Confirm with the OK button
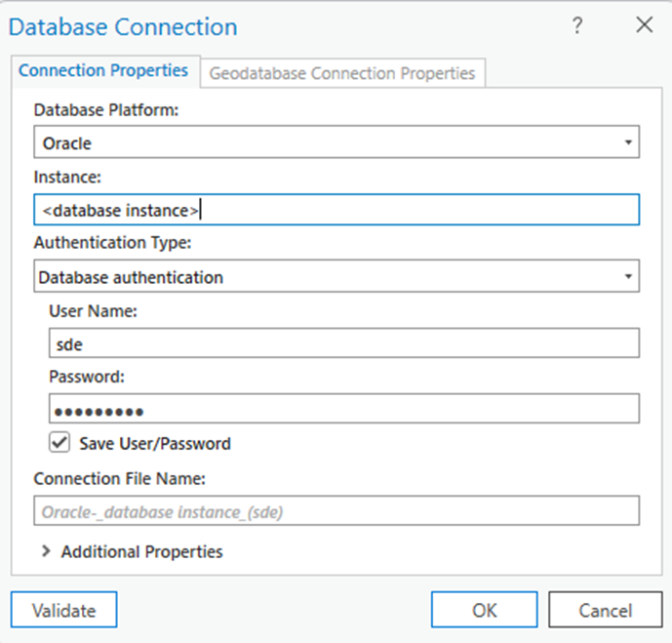The image size is (672, 643). (x=485, y=610)
